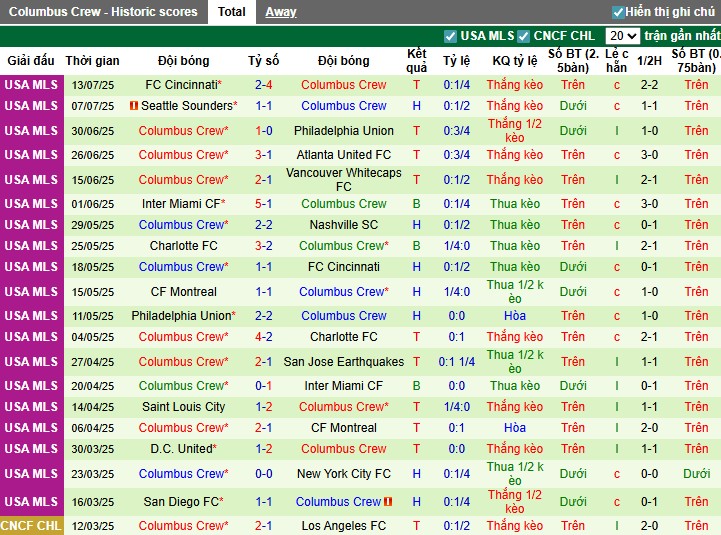721x535 pixels.
Task: Open CF Montreal link in 15/05/25 row
Action: pyautogui.click(x=183, y=292)
